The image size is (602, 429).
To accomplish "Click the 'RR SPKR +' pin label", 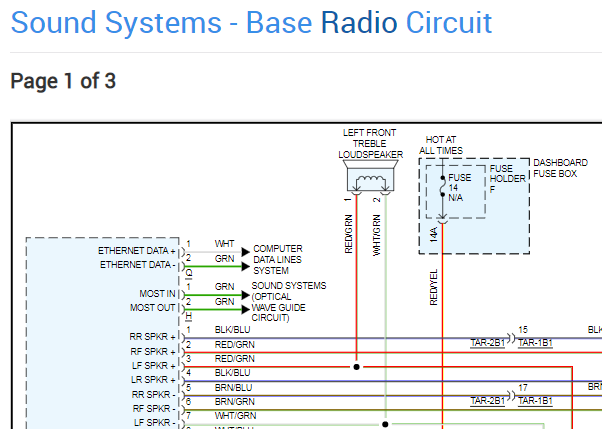I will pos(152,337).
